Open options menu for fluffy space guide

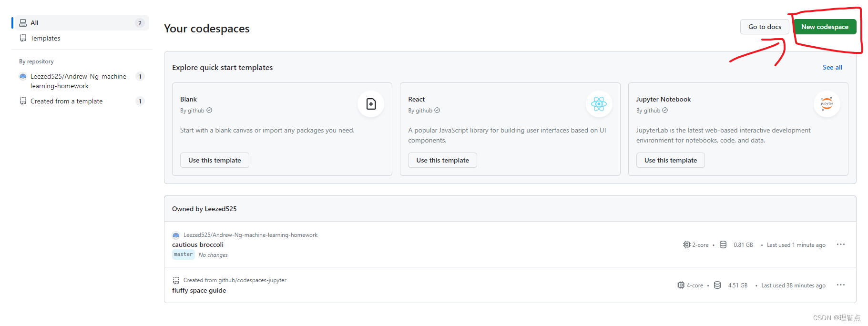tap(841, 285)
